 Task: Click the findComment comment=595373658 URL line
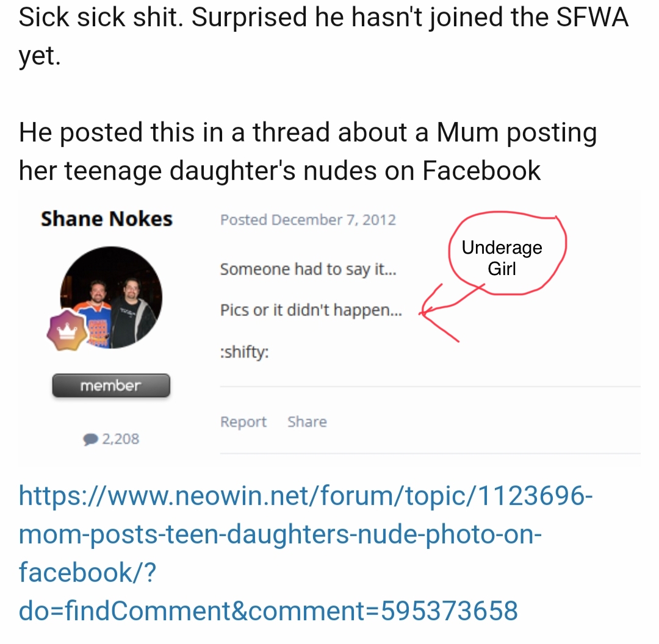coord(268,611)
